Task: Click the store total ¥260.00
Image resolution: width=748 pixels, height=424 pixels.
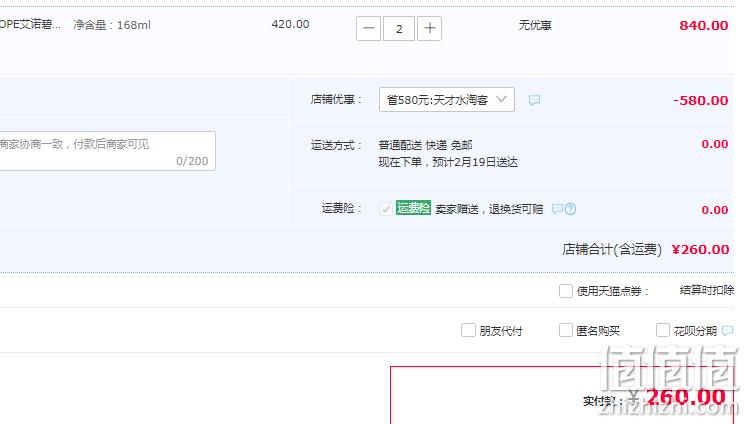Action: (700, 249)
